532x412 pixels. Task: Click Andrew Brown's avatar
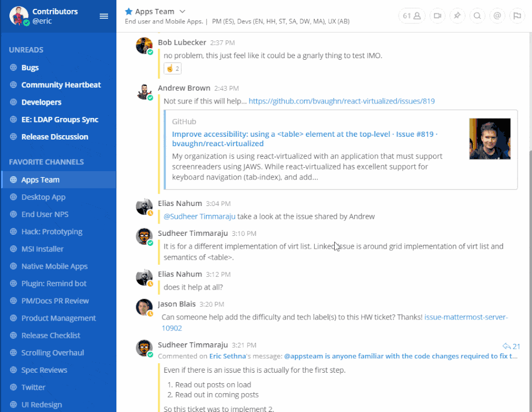(x=144, y=91)
